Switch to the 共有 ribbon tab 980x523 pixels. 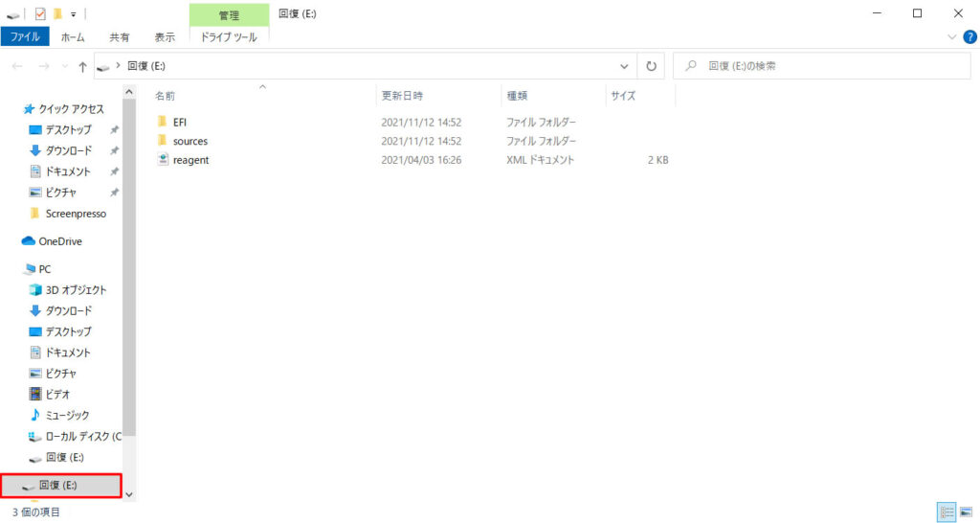coord(119,37)
